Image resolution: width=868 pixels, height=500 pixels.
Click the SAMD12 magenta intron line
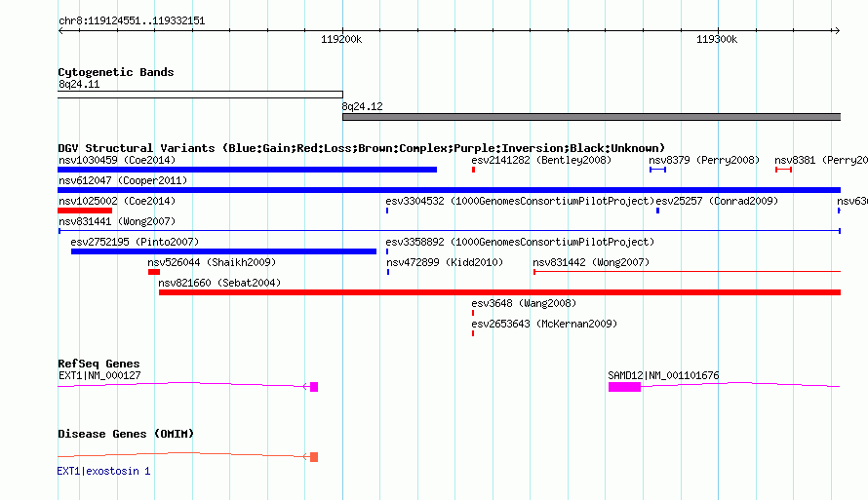point(740,384)
